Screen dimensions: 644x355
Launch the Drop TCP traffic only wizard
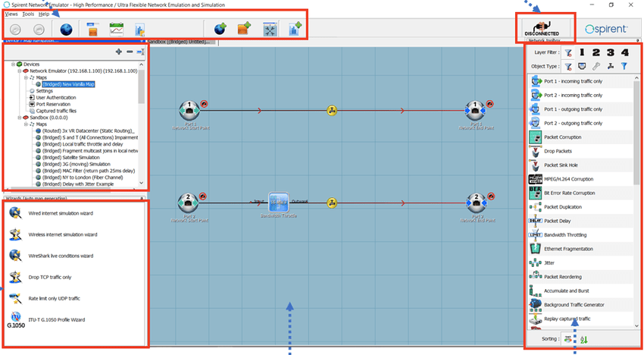pos(50,278)
